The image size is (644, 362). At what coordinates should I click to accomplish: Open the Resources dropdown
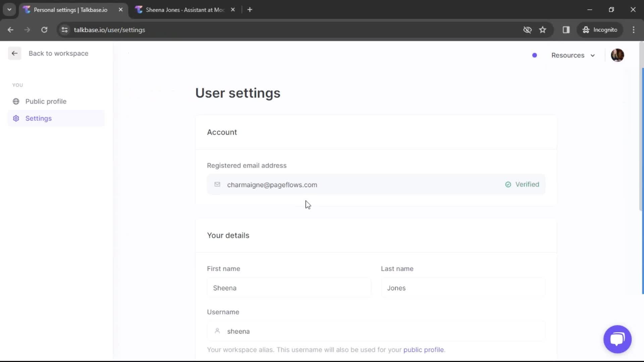[573, 55]
